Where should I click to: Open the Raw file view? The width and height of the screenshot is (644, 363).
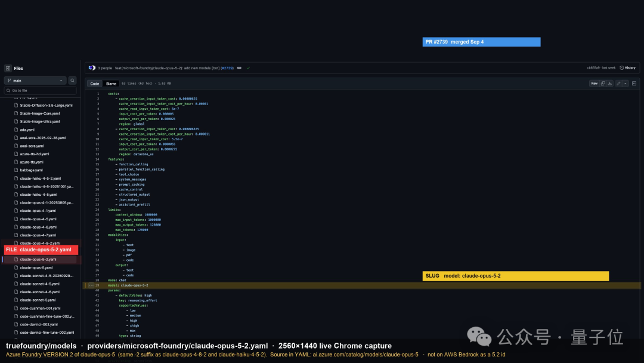[x=595, y=84]
